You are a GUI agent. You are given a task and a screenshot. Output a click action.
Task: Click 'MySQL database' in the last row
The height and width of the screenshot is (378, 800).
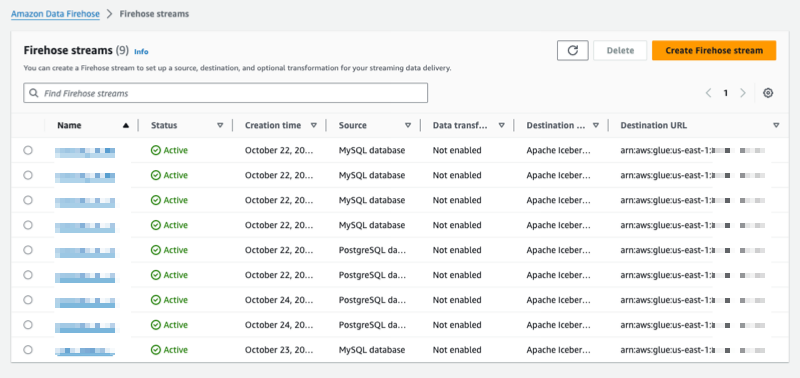click(372, 350)
